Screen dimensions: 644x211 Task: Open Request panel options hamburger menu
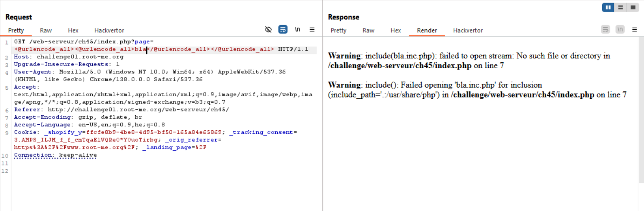(312, 29)
